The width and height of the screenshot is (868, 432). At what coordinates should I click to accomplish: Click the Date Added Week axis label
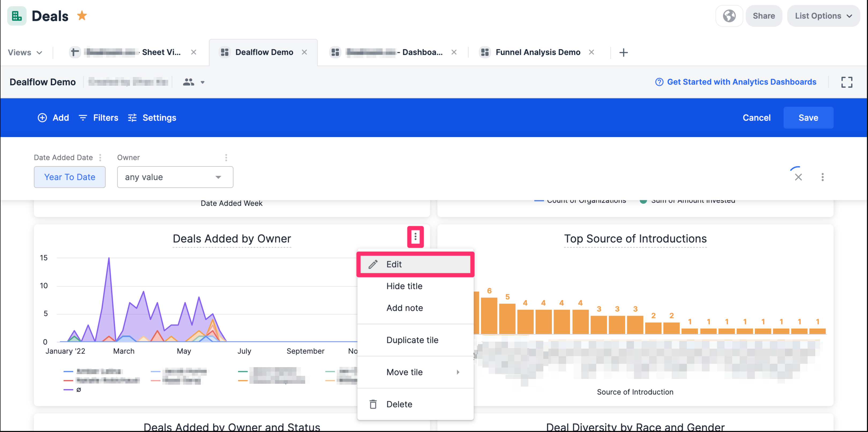231,203
